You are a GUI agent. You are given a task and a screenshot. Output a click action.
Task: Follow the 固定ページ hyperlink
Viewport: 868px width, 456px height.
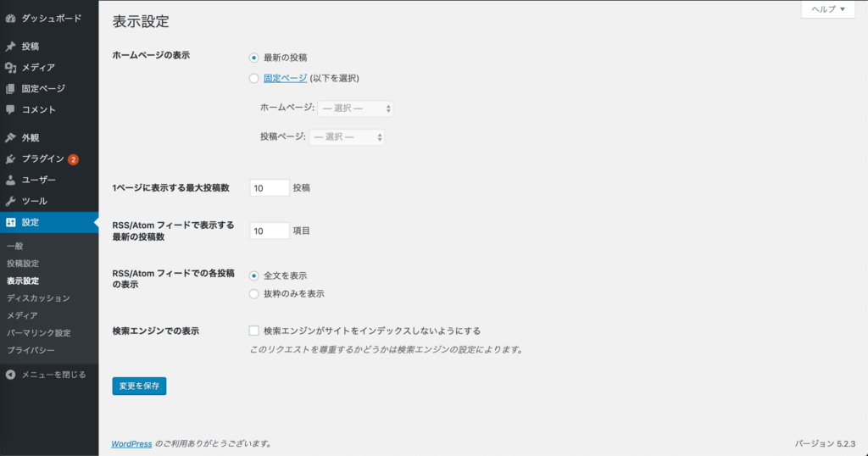[x=285, y=78]
